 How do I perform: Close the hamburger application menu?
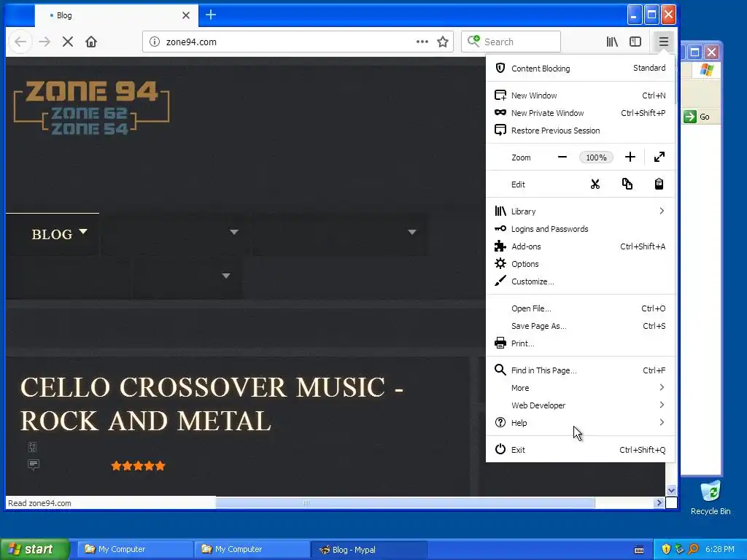(664, 42)
